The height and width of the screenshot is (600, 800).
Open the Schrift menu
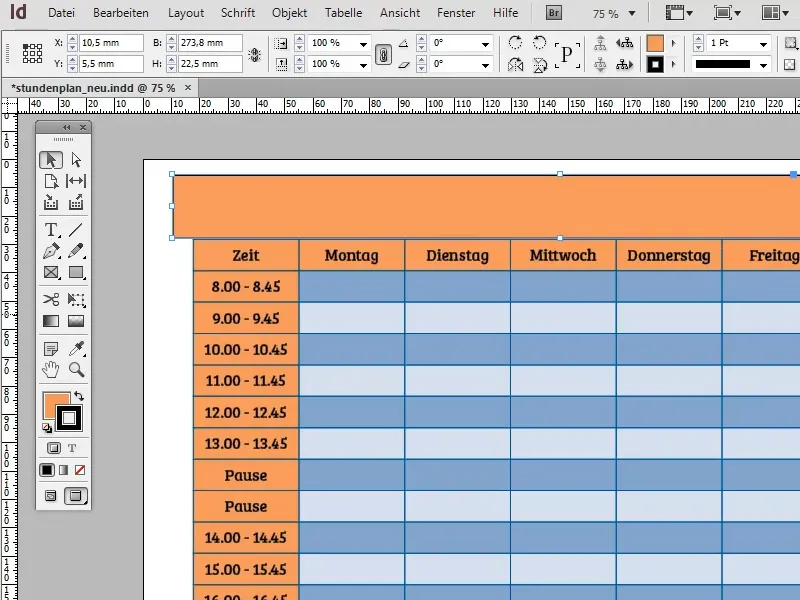[238, 13]
